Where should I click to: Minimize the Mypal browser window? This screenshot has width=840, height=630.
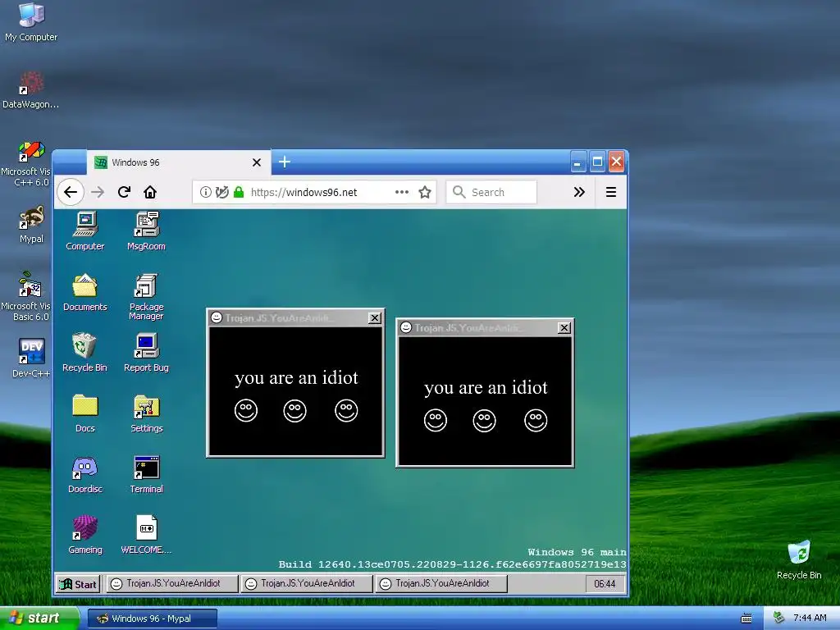pyautogui.click(x=578, y=162)
